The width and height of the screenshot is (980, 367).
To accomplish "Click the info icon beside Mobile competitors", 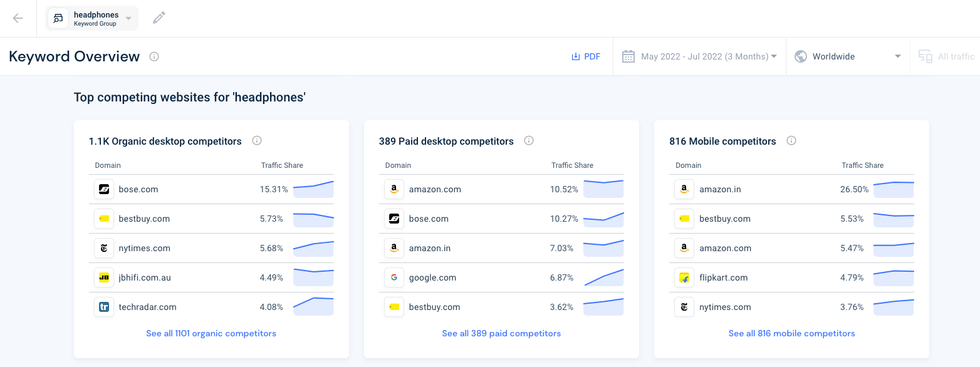I will click(791, 140).
